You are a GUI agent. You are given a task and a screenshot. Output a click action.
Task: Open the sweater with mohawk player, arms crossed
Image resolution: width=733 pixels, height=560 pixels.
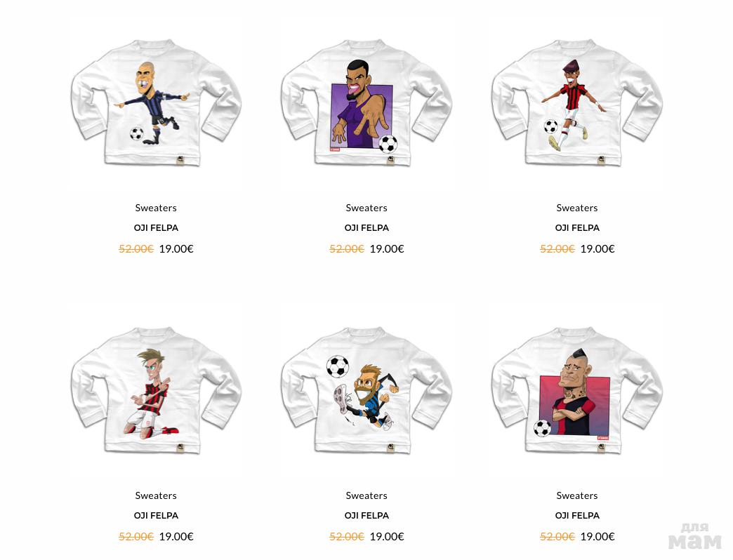pyautogui.click(x=577, y=392)
